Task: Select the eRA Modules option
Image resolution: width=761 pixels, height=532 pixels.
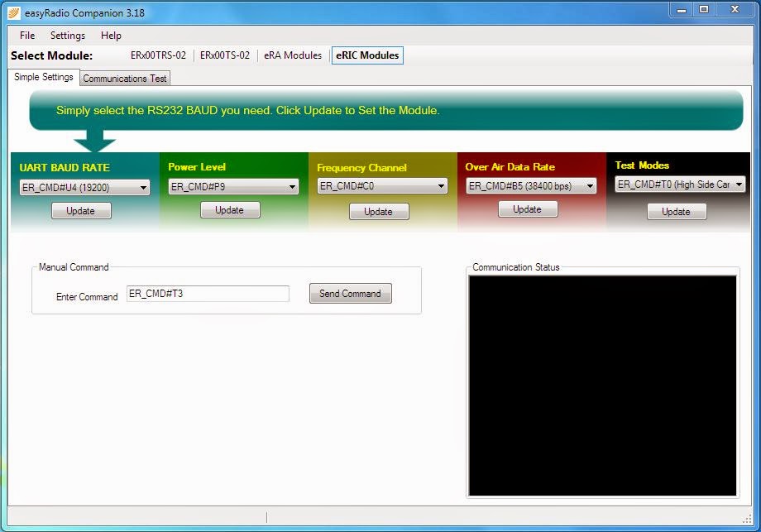Action: [x=293, y=55]
